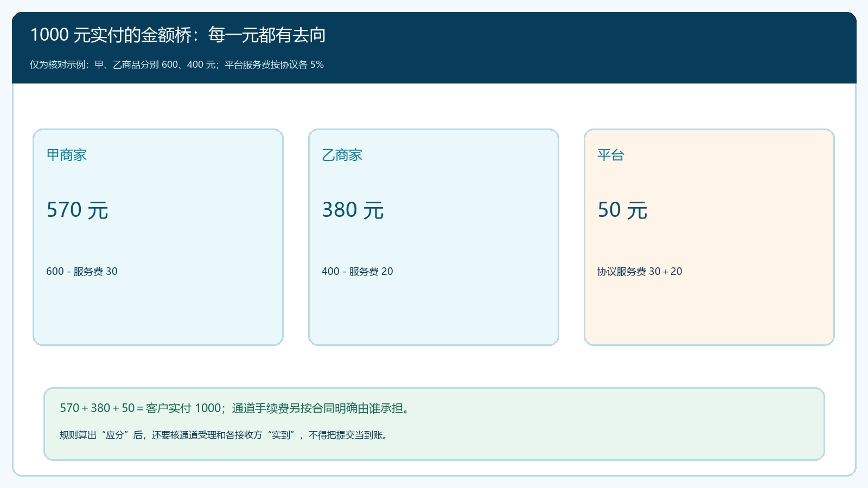Click the "400 - 服务费 20" formula
Viewport: 868px width, 488px height.
click(x=358, y=271)
